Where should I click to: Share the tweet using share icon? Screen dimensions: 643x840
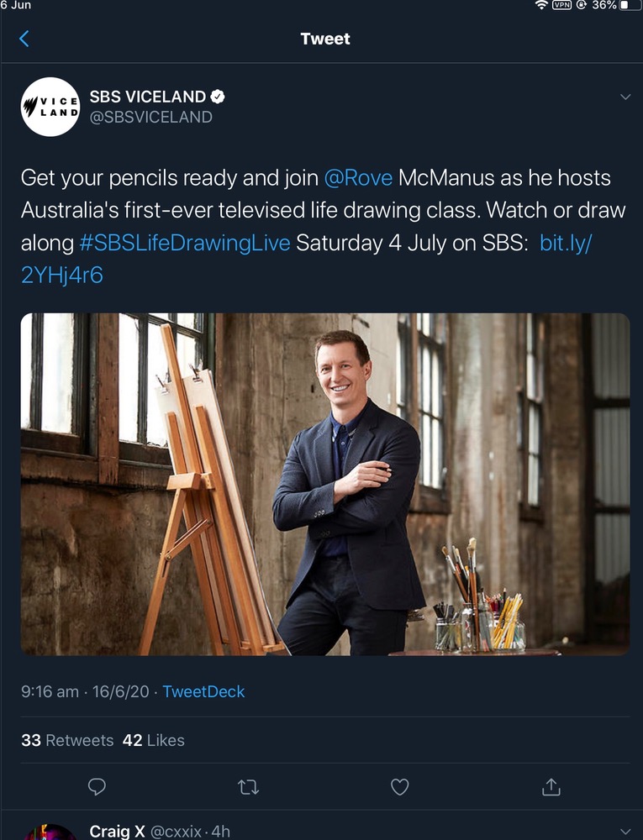click(x=551, y=786)
